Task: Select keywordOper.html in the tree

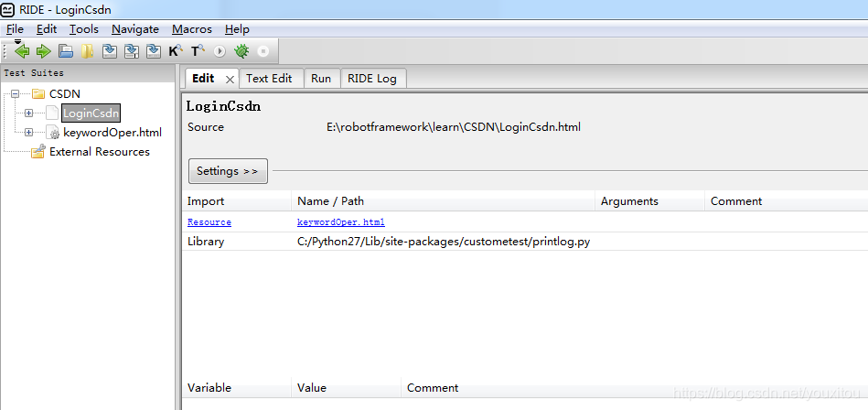Action: (113, 133)
